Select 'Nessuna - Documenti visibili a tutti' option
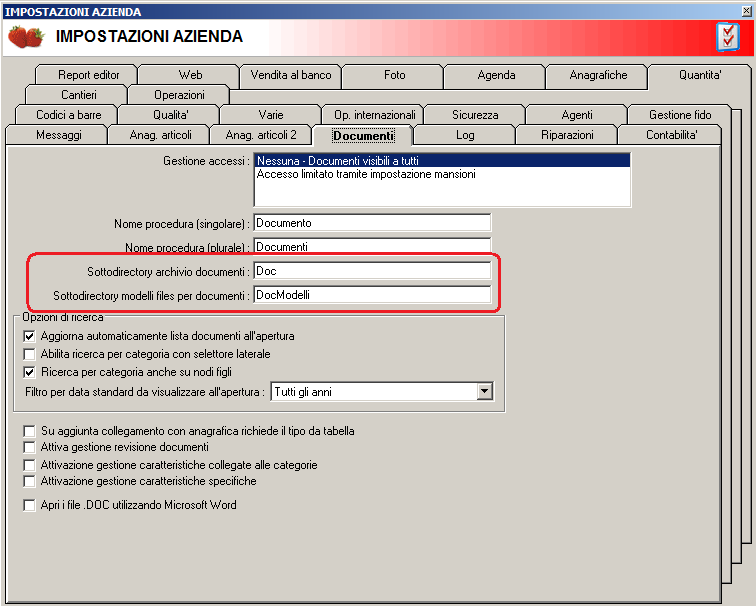Image resolution: width=756 pixels, height=606 pixels. 442,161
